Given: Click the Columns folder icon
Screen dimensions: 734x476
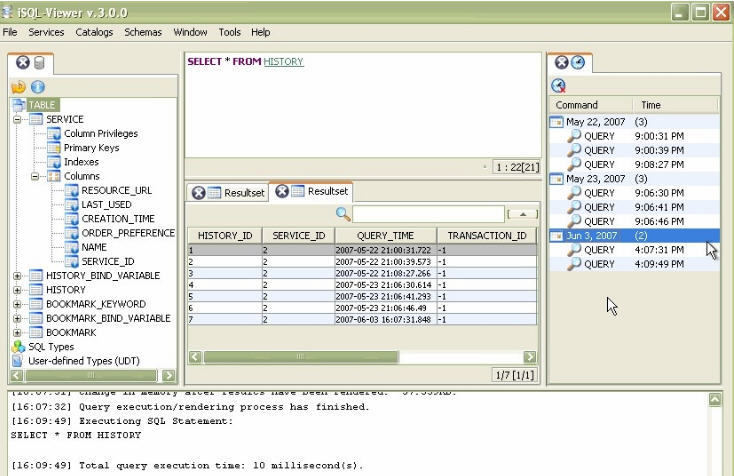Looking at the screenshot, I should 54,176.
